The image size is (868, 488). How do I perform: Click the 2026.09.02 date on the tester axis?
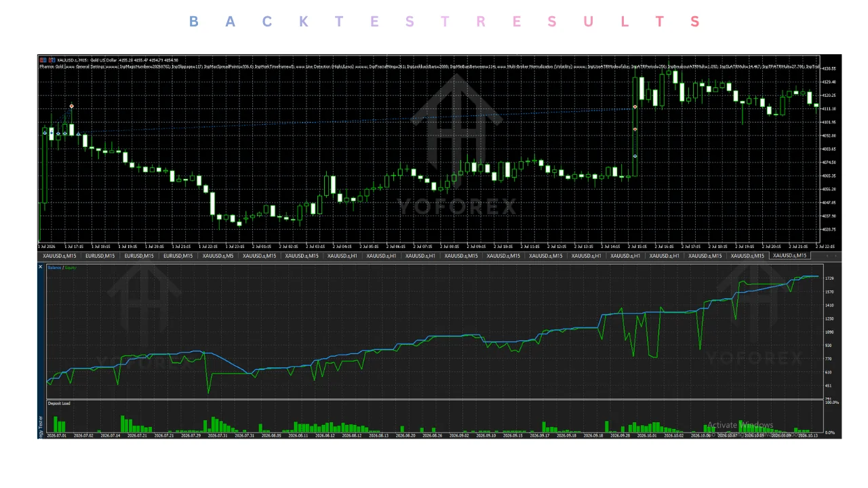pos(458,436)
